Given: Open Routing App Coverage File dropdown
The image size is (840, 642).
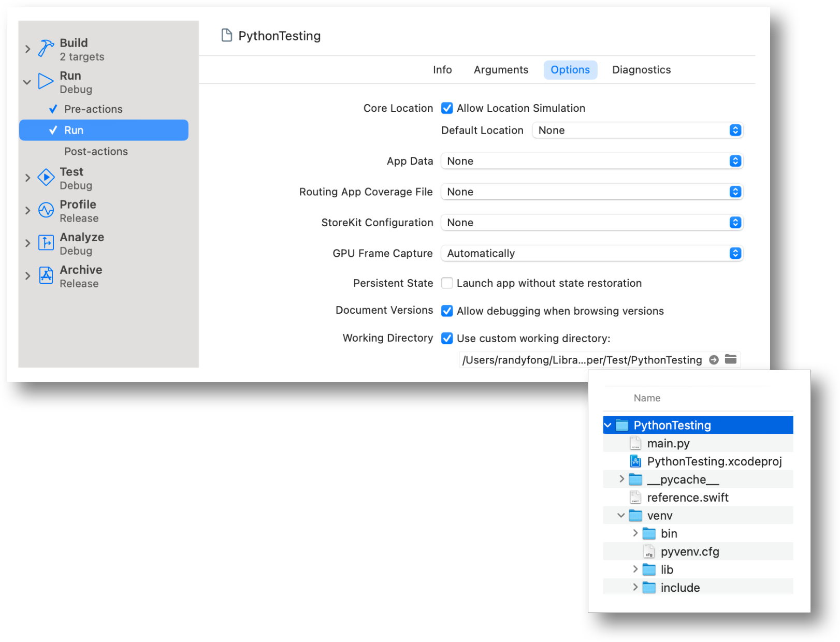Looking at the screenshot, I should 592,192.
